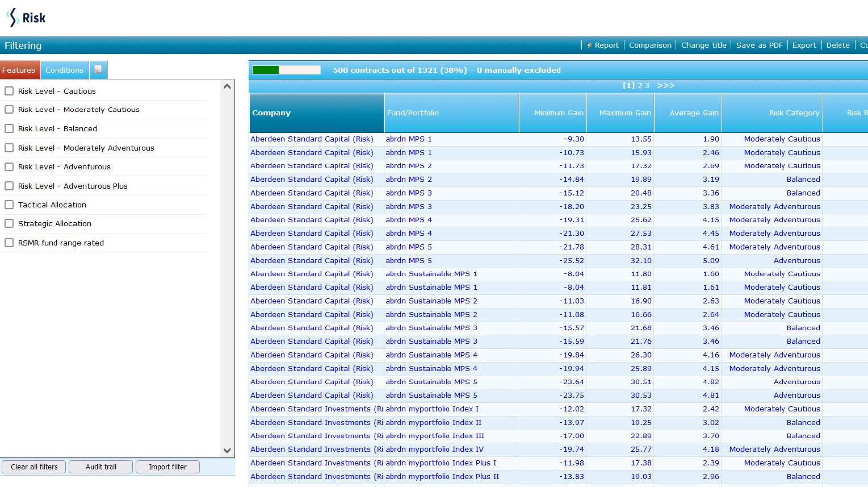868x487 pixels.
Task: Toggle Risk Level - Moderately Adventurous checkbox
Action: (x=9, y=148)
